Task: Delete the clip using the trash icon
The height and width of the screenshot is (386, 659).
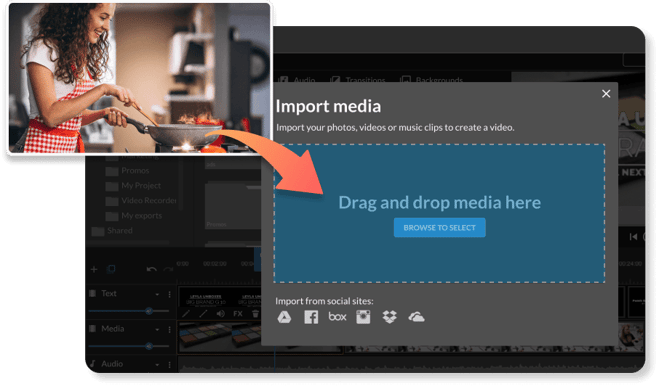Action: pos(256,314)
